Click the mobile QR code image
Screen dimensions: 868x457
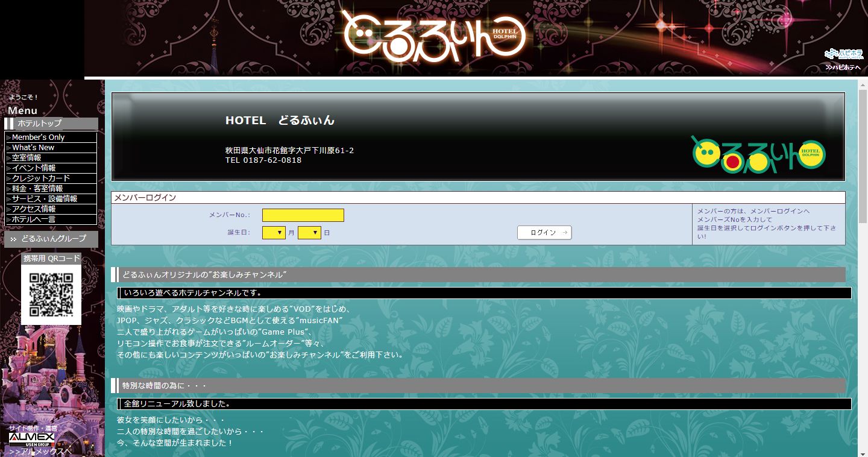point(51,295)
